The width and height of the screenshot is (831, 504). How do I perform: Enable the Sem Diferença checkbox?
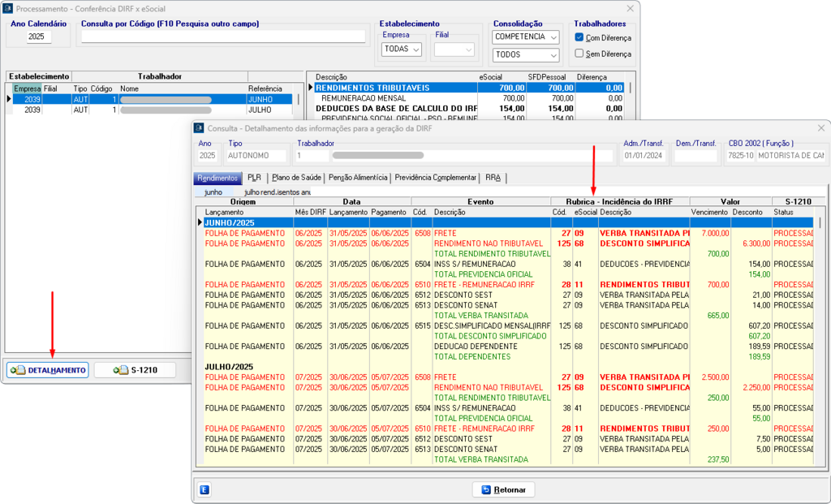[x=579, y=54]
